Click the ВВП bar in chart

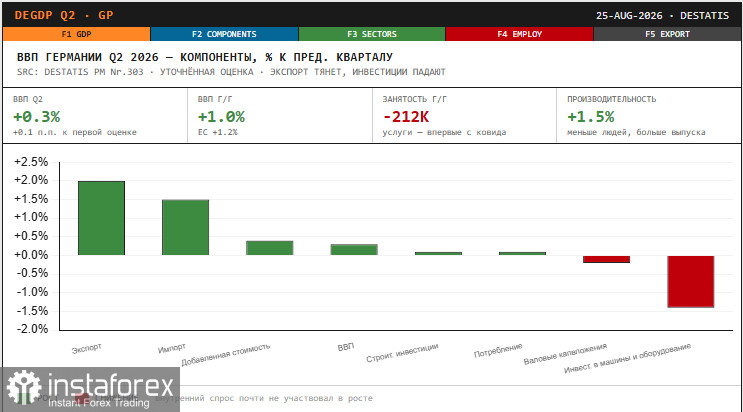coord(354,250)
